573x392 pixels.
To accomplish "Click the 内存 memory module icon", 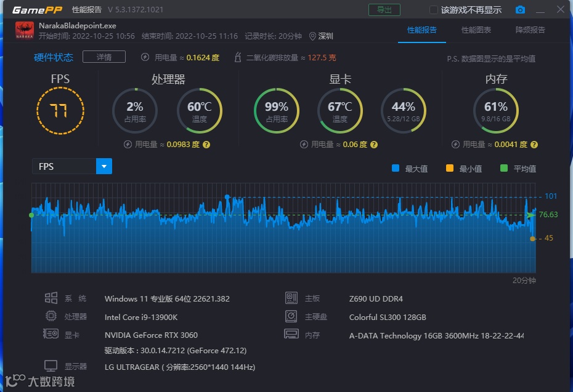I will pyautogui.click(x=291, y=334).
